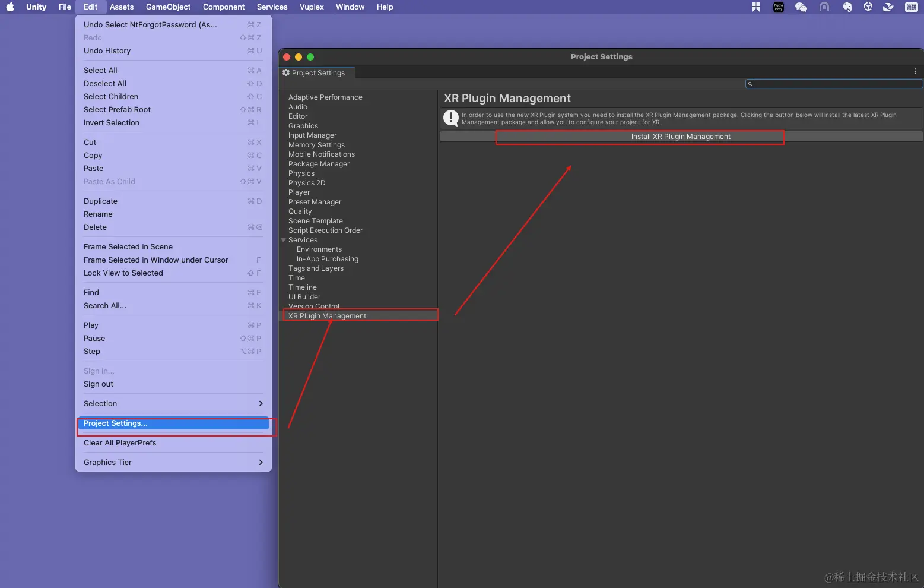Choose Delete in Edit menu
924x588 pixels.
point(173,227)
